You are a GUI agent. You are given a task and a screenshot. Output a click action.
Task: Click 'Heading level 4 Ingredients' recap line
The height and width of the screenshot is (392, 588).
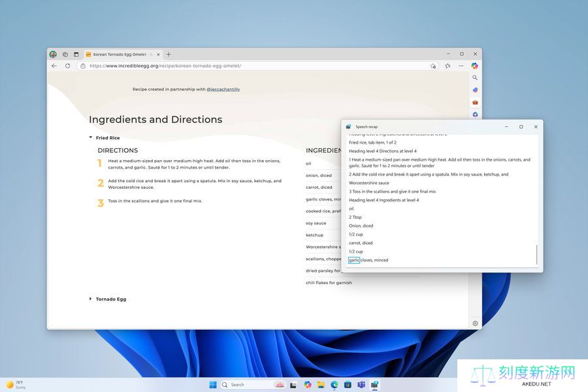[x=384, y=201]
